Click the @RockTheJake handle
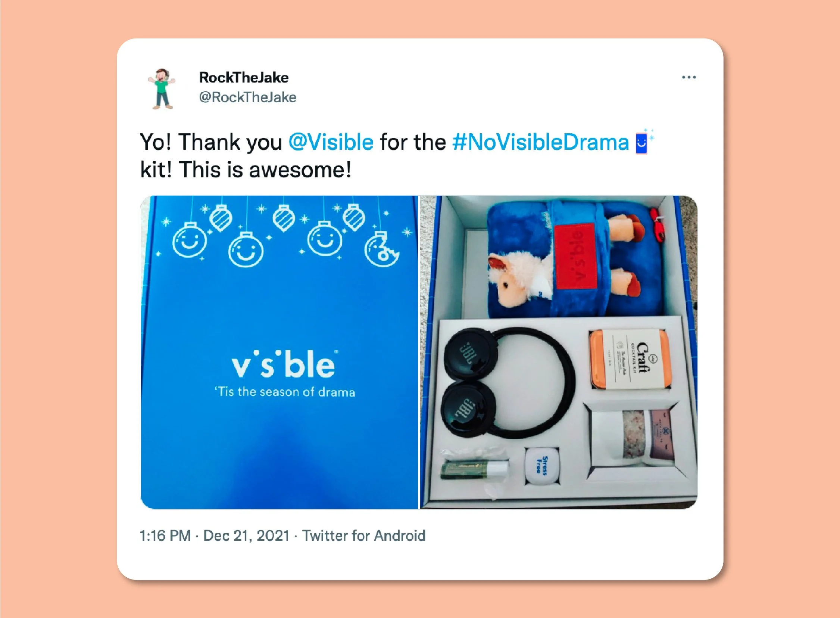840x618 pixels. tap(247, 97)
